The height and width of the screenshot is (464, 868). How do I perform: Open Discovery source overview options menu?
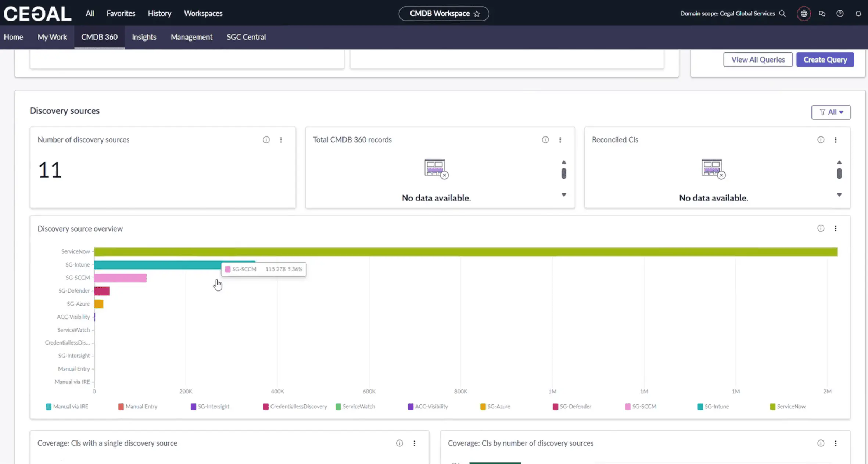[x=836, y=228]
